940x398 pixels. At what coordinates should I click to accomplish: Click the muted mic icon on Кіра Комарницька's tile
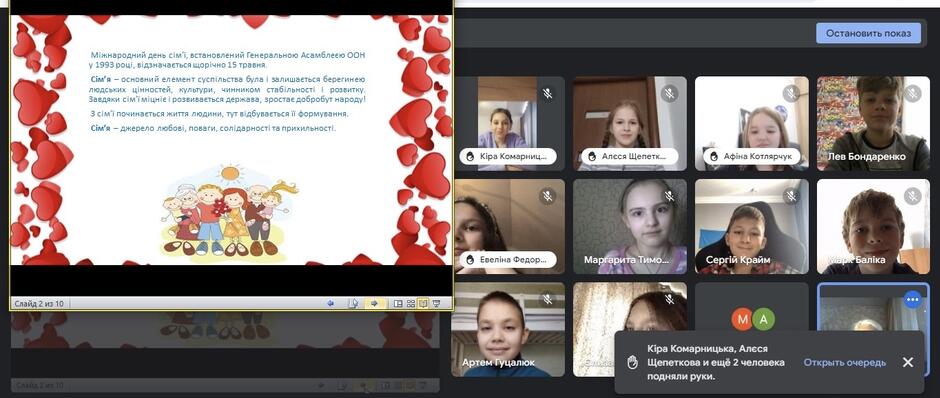[x=547, y=94]
